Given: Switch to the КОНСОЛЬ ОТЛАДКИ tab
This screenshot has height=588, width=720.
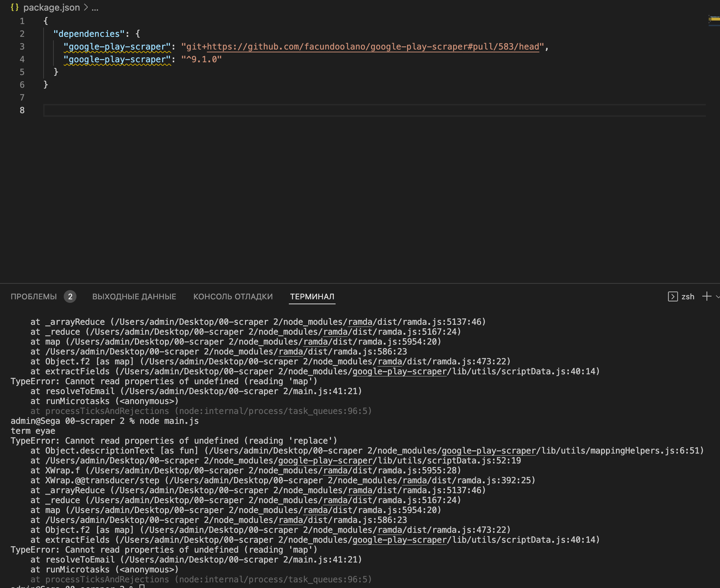Looking at the screenshot, I should [233, 296].
